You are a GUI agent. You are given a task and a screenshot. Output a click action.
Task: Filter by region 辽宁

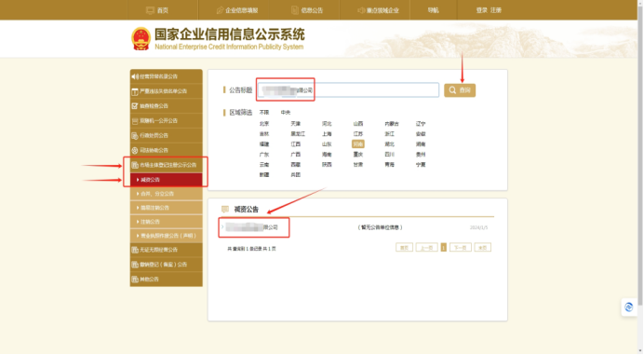421,124
